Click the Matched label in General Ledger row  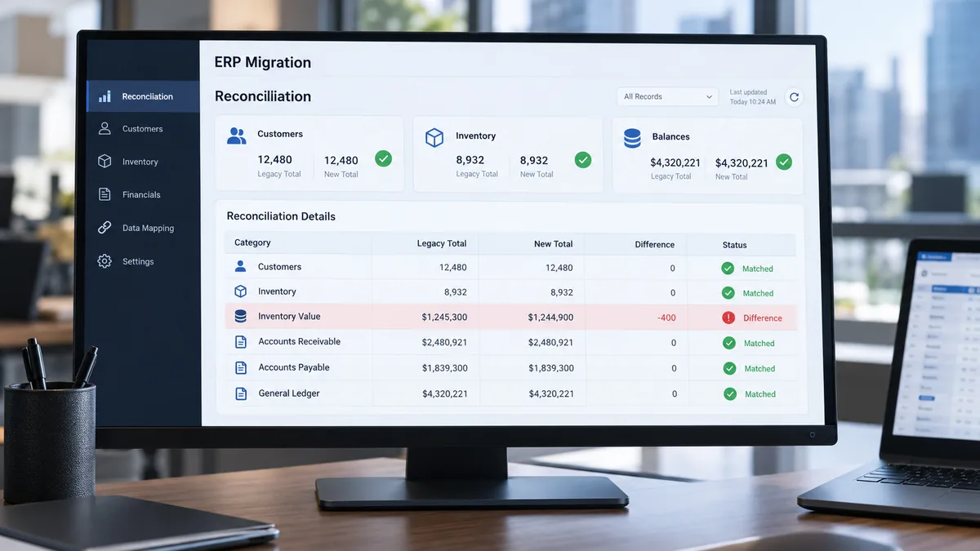coord(760,393)
